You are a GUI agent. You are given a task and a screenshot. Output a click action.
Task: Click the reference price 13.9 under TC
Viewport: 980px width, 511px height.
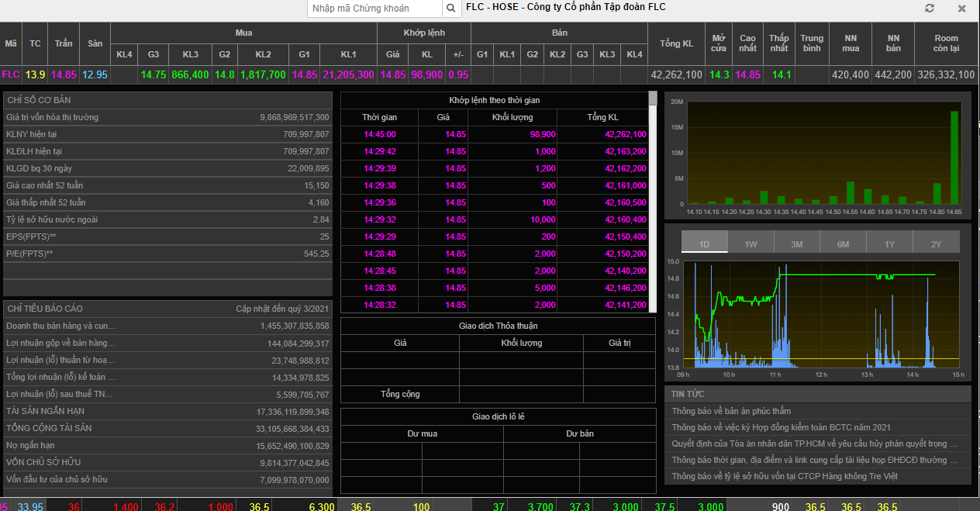tap(36, 75)
